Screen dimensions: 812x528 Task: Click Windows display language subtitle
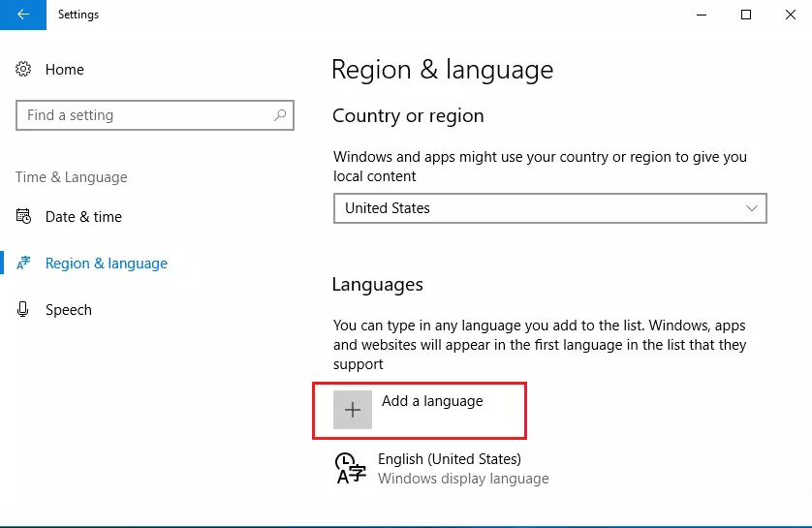463,479
